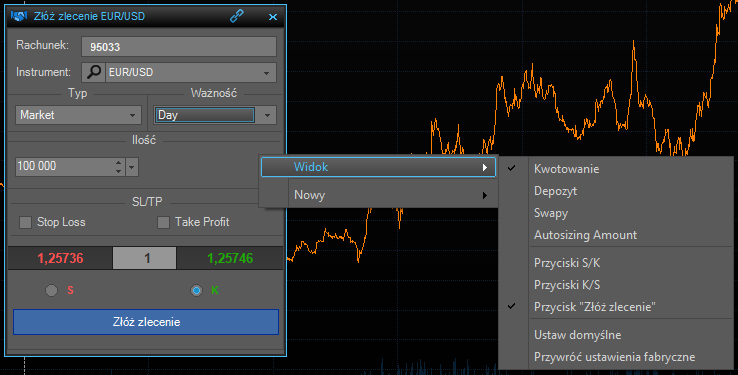Click the checkmark next to Przycisk "Złóż zlecenie"
Image resolution: width=738 pixels, height=375 pixels.
512,306
